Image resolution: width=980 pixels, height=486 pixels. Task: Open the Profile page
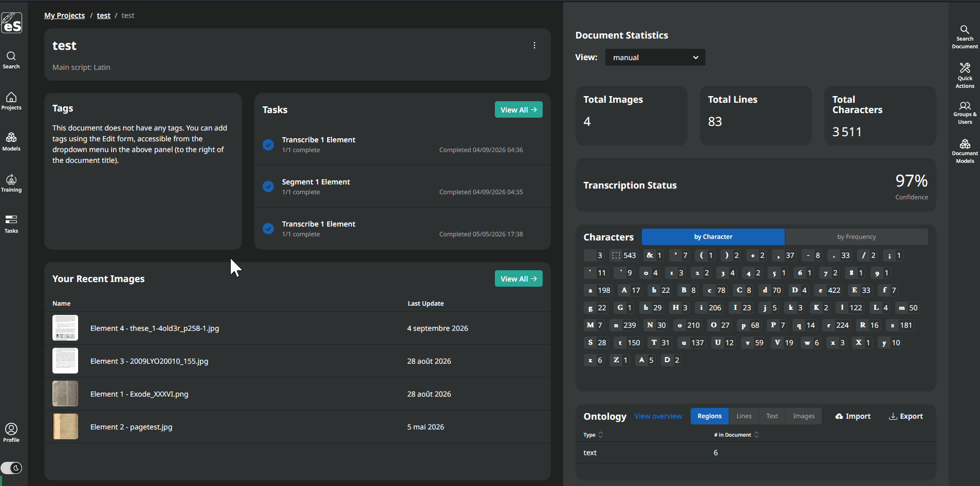(x=11, y=433)
